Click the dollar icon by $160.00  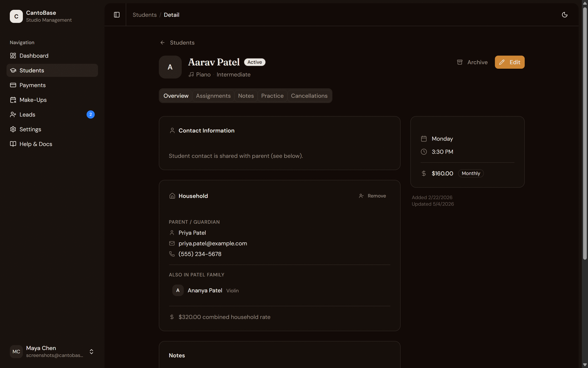point(424,173)
